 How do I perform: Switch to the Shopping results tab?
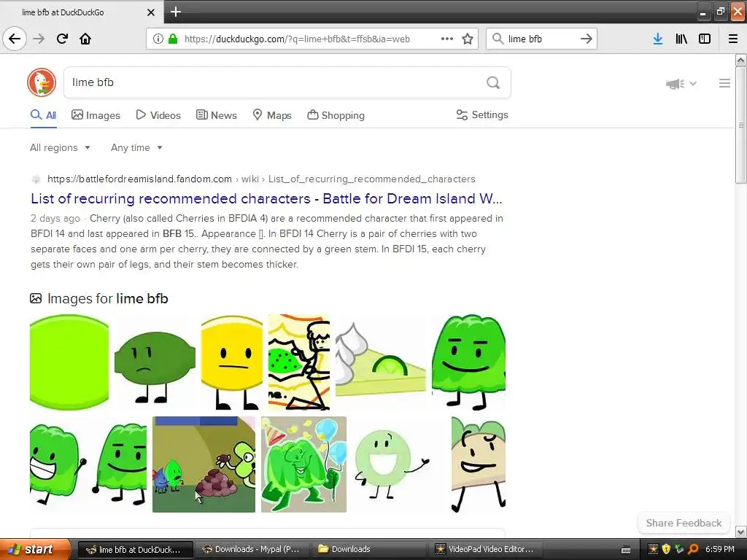pyautogui.click(x=336, y=115)
